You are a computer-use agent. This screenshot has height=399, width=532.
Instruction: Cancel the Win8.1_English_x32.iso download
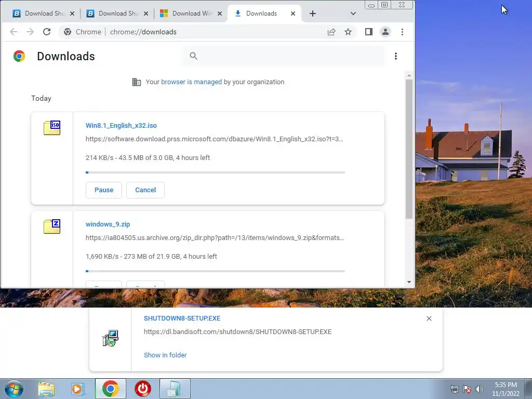click(145, 190)
